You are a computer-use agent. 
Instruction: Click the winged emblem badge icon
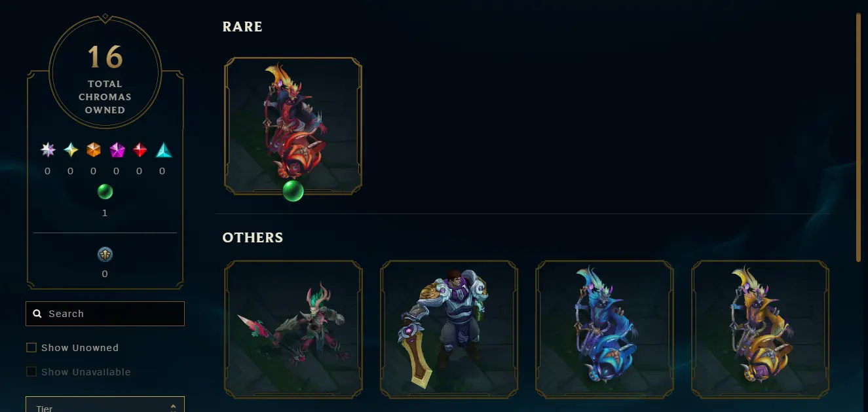pyautogui.click(x=105, y=255)
